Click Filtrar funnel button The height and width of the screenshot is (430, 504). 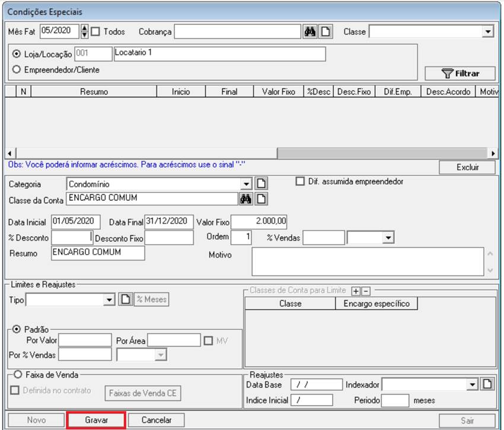[460, 73]
